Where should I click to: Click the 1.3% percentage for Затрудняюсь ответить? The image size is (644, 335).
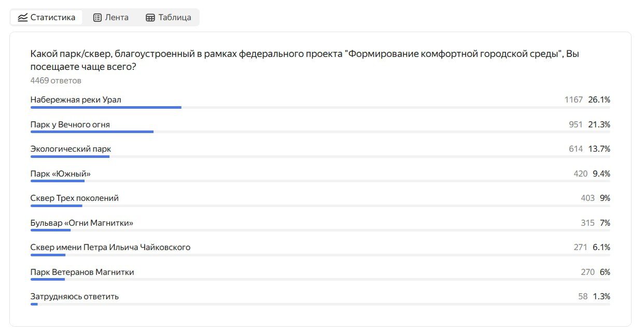coord(601,296)
